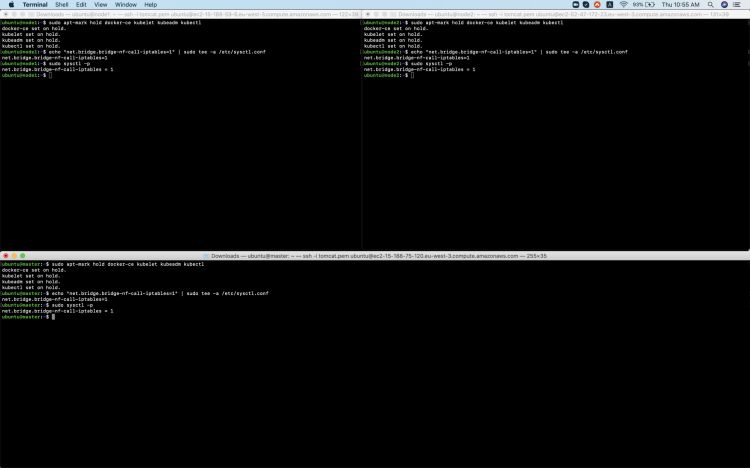Open the Apple menu
This screenshot has height=468, width=750.
[10, 4]
